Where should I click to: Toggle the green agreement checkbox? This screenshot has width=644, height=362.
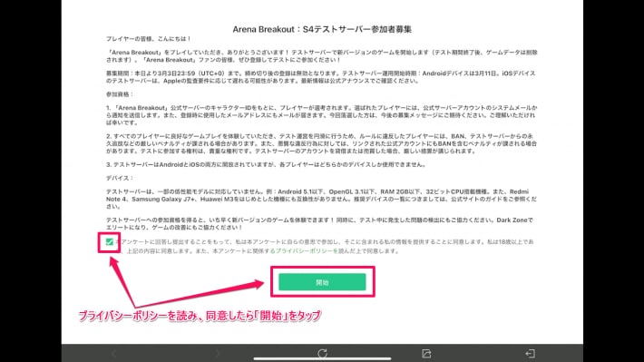coord(109,241)
